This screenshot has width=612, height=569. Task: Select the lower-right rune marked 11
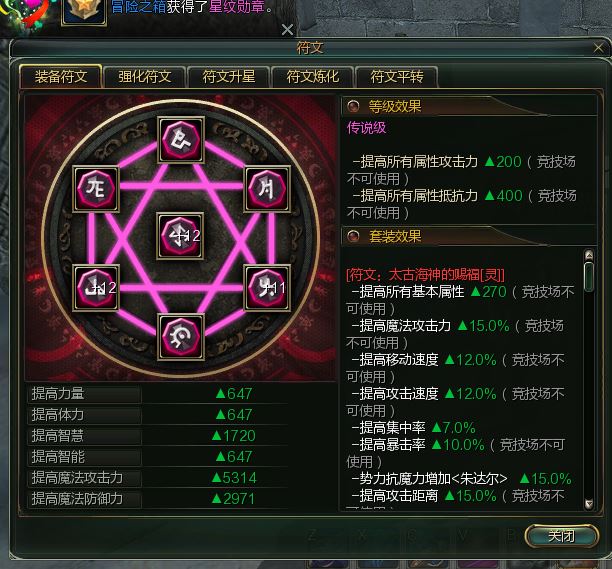[x=267, y=288]
